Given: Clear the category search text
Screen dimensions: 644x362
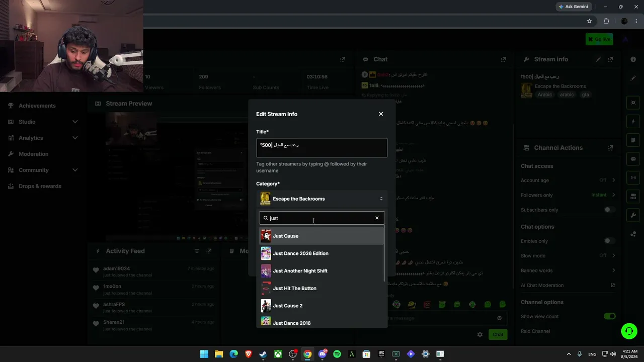Looking at the screenshot, I should [x=377, y=218].
